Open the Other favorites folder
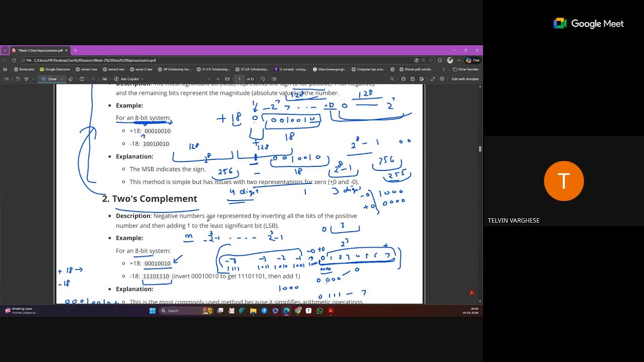 pos(465,69)
